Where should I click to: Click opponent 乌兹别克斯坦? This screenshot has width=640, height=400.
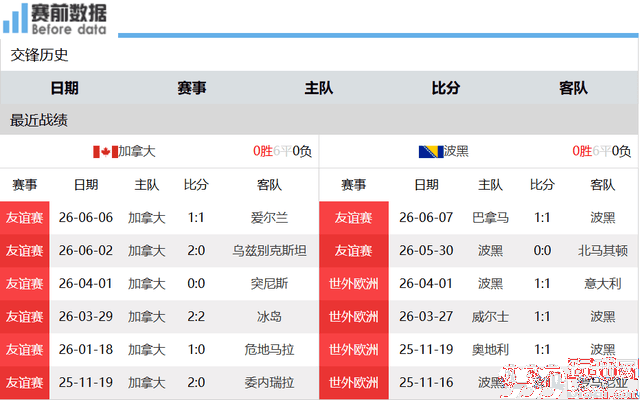point(269,250)
